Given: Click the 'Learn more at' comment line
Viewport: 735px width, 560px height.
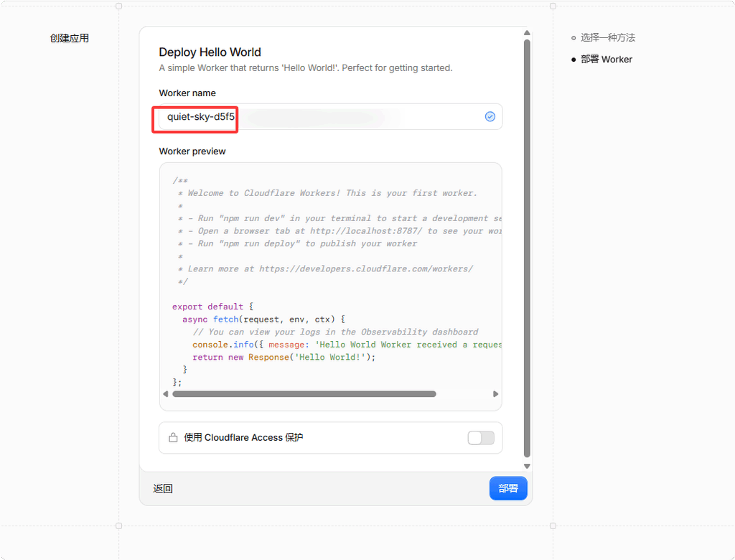Looking at the screenshot, I should point(326,269).
